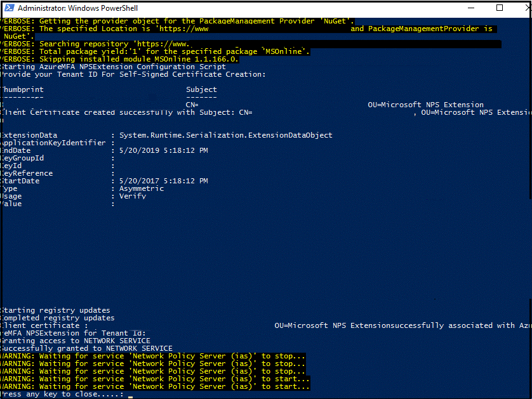Screen dimensions: 532x399
Task: Click 'Successfully granted to NETWORK SERVICE' line
Action: coord(86,348)
